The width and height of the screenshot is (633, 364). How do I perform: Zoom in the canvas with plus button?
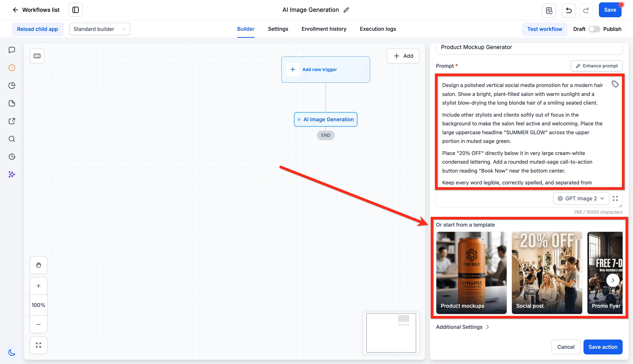coord(39,286)
